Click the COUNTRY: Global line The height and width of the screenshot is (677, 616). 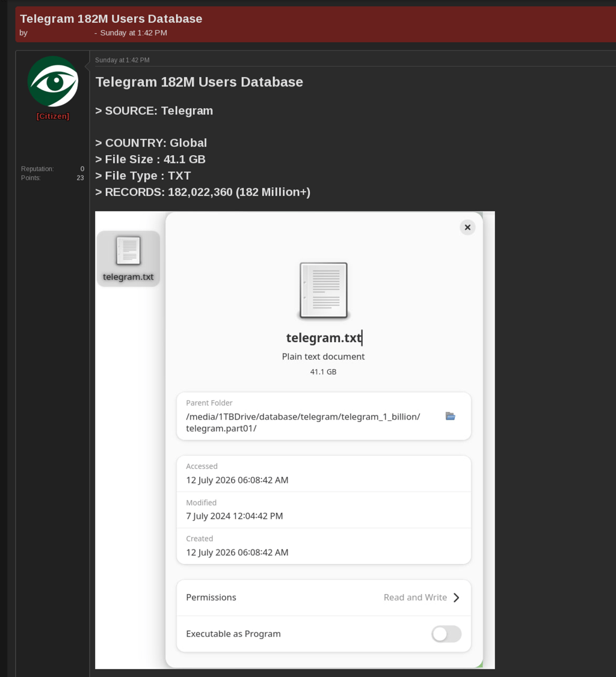(x=151, y=143)
